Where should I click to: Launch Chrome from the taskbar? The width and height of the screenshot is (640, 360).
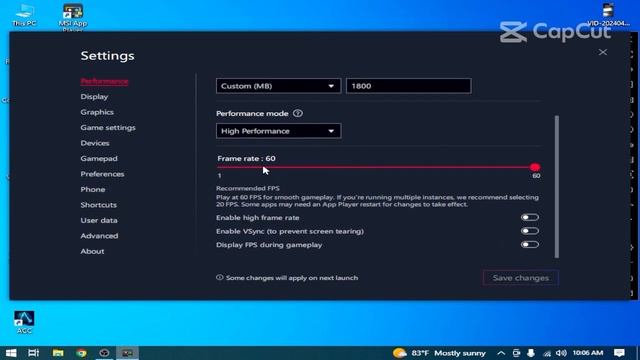coord(81,353)
